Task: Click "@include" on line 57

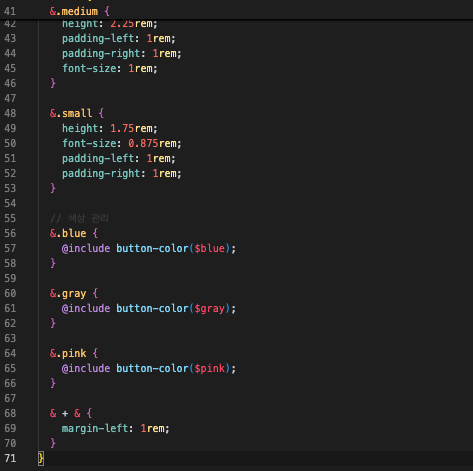Action: coord(86,248)
